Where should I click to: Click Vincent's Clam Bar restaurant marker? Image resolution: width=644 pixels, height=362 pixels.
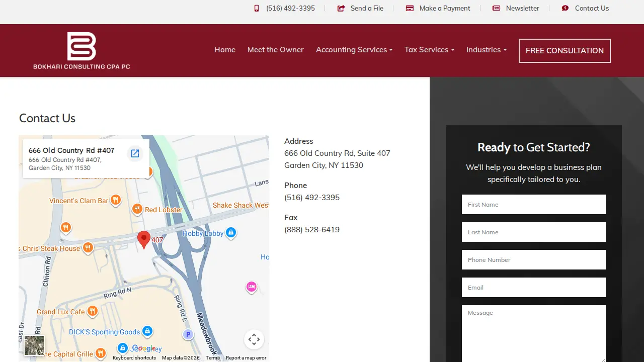tap(116, 200)
